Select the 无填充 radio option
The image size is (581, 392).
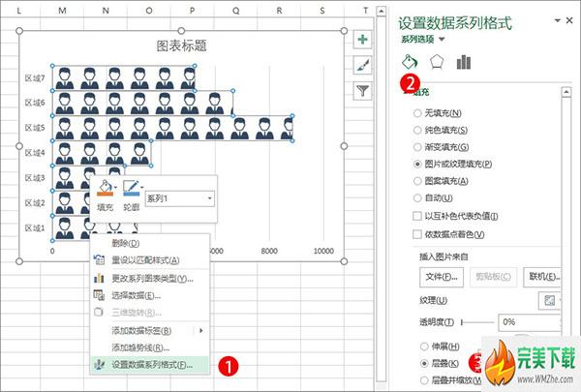[417, 114]
